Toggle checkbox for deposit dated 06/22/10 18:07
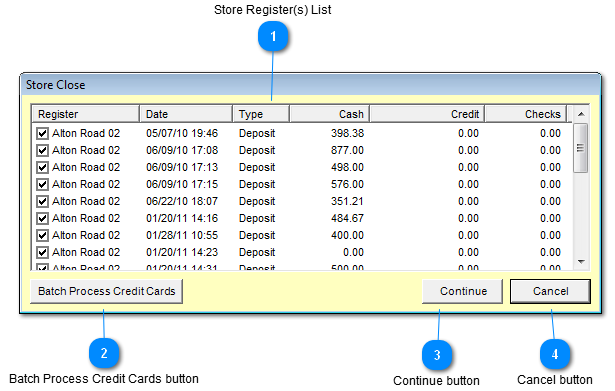 42,201
